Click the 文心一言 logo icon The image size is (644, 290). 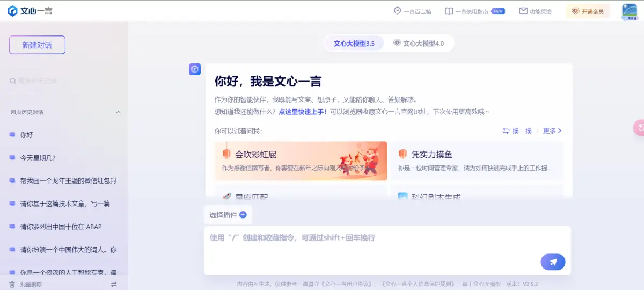pos(12,11)
